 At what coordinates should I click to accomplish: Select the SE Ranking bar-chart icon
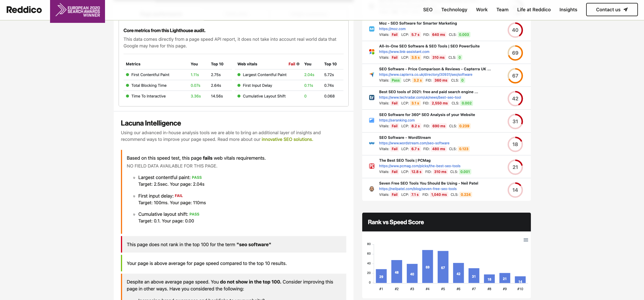tap(372, 121)
